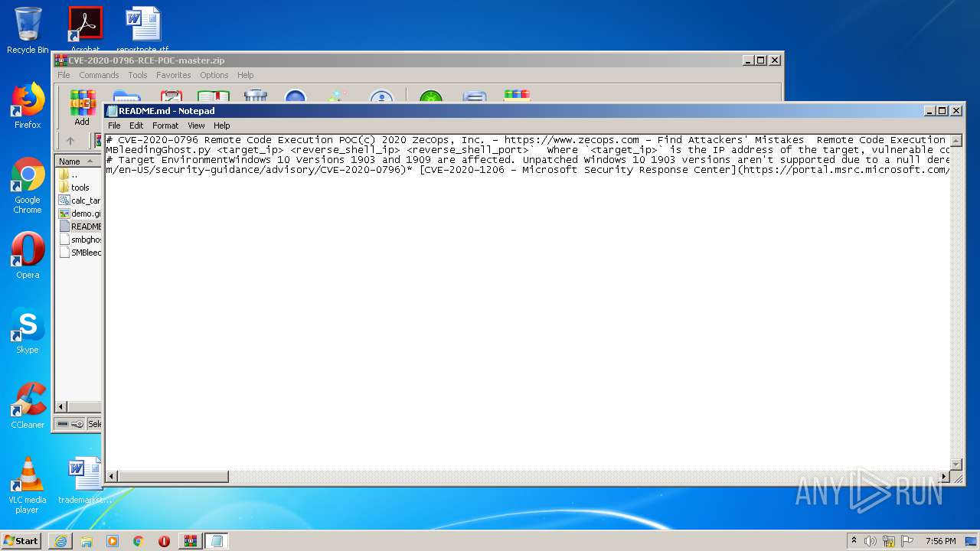
Task: Select the README file in WinRAR list
Action: [80, 227]
